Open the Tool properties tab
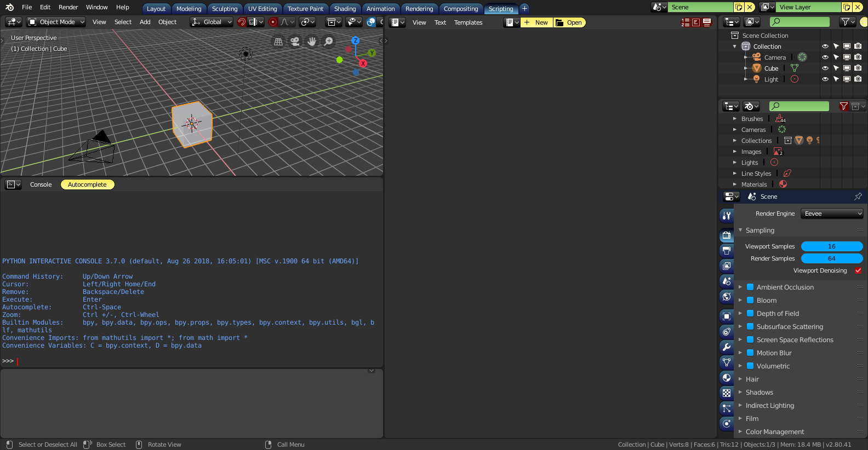This screenshot has height=450, width=868. point(727,216)
